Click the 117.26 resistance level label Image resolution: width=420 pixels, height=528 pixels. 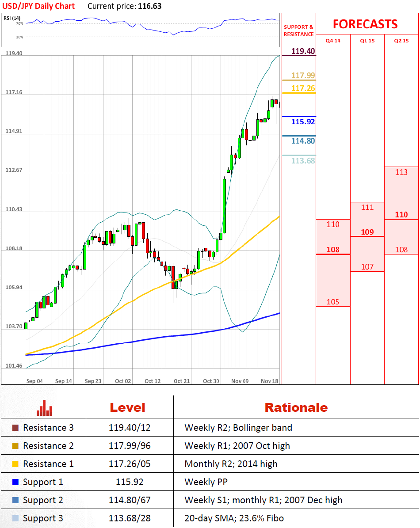(x=303, y=88)
